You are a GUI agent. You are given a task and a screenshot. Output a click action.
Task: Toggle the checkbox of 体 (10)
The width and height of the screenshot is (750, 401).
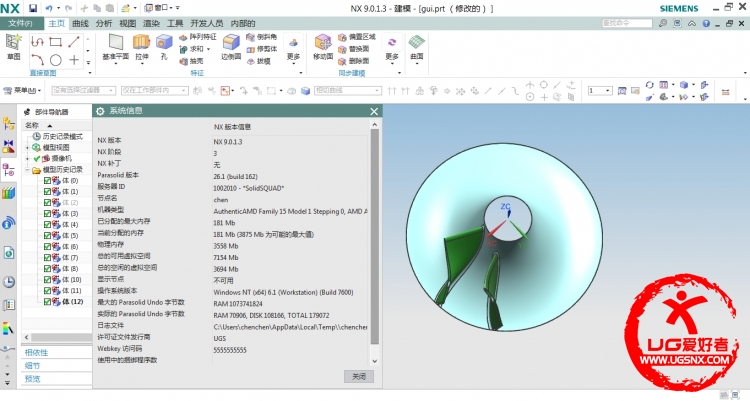point(47,279)
